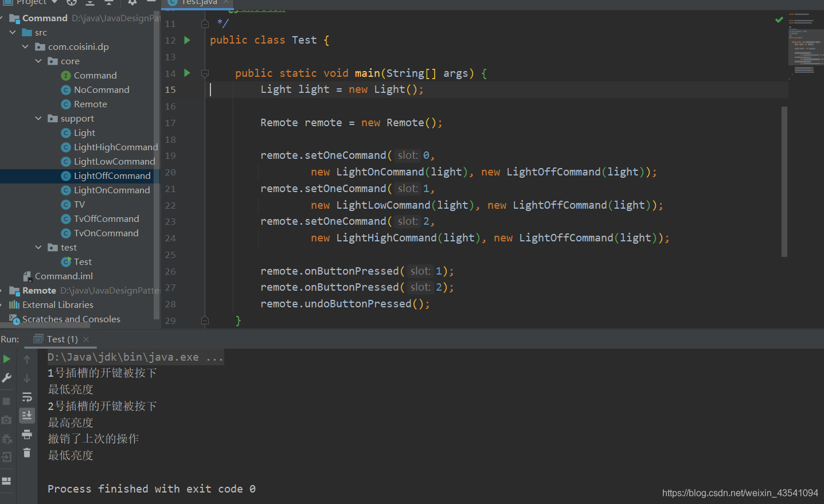Collapse the com.coisini.dp package
This screenshot has width=824, height=504.
click(x=25, y=47)
